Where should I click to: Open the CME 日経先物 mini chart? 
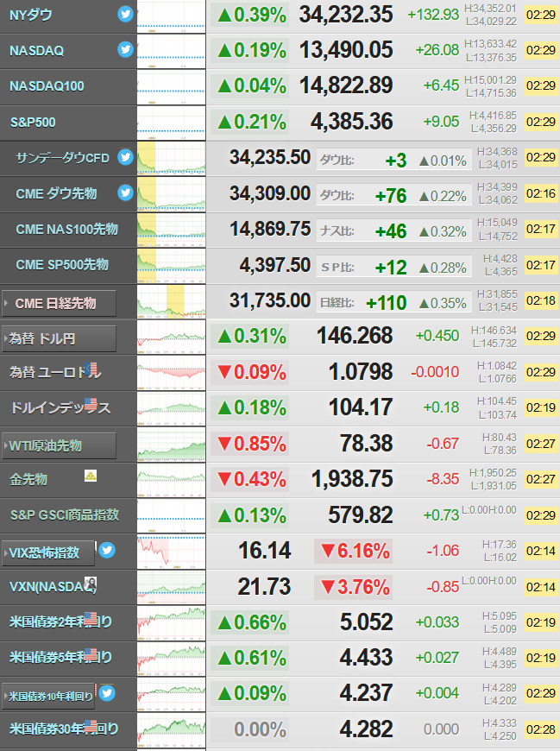coord(172,302)
